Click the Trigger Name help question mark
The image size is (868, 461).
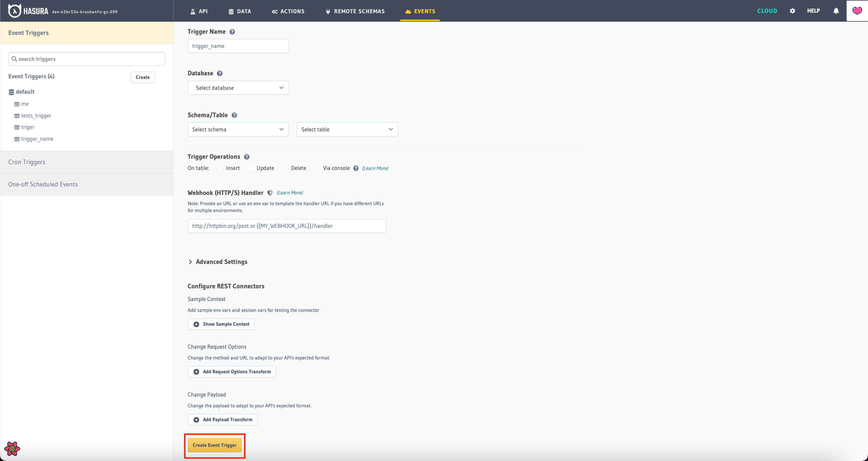pyautogui.click(x=232, y=31)
